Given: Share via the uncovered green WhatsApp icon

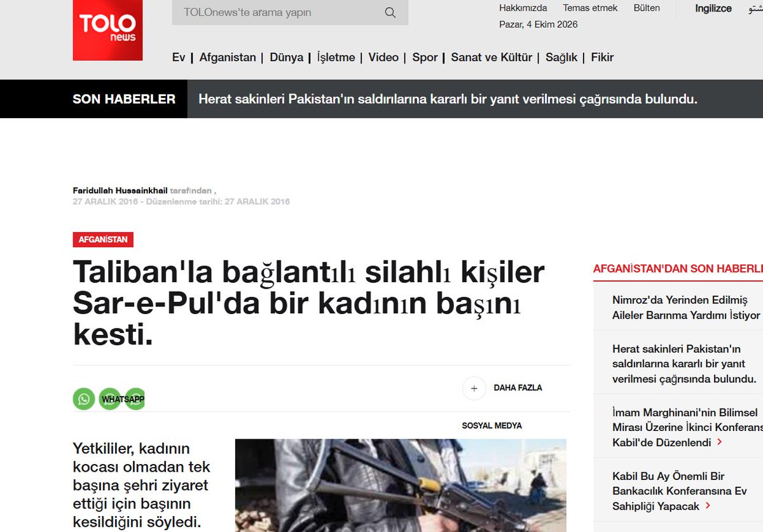Looking at the screenshot, I should click(83, 399).
